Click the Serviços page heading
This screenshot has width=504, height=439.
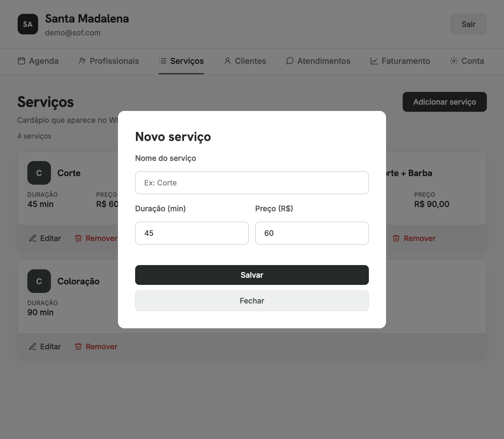(x=46, y=102)
